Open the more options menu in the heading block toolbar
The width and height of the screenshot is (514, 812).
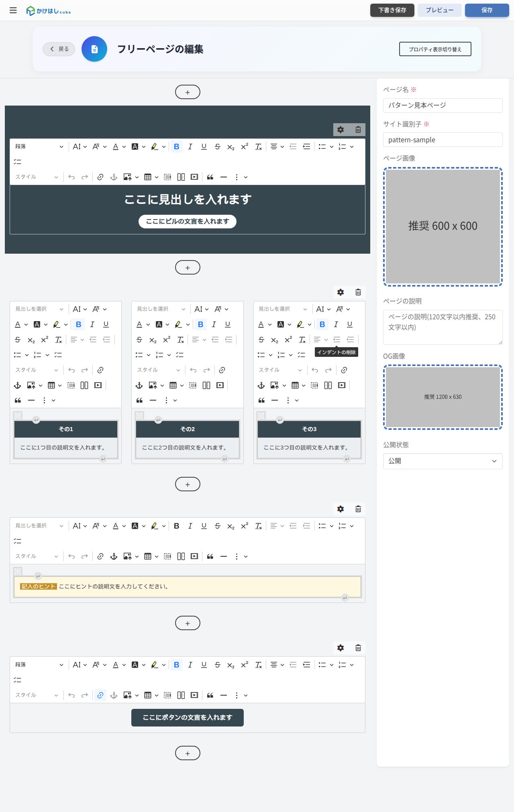241,177
